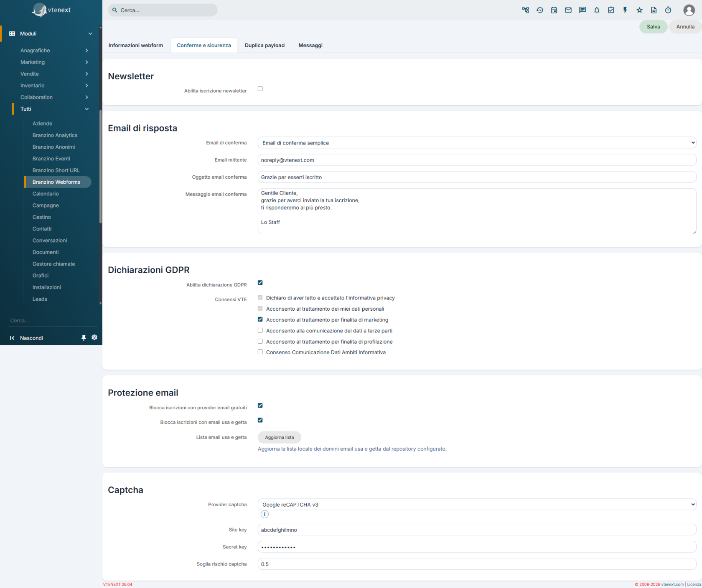Open the history clock icon in the top bar

click(539, 10)
